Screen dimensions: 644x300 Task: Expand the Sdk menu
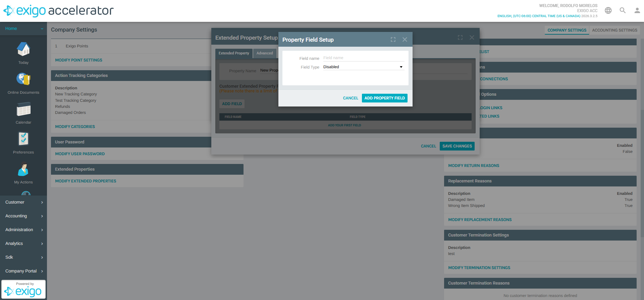tap(23, 257)
